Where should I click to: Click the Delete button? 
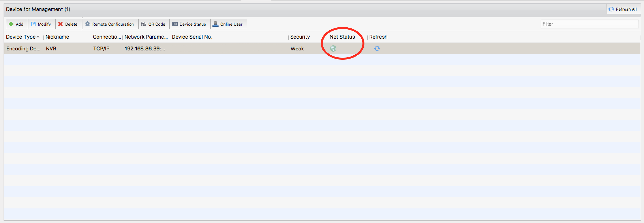pos(69,24)
